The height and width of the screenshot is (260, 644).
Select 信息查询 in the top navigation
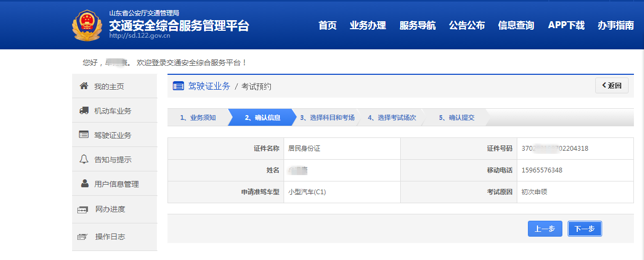point(516,25)
